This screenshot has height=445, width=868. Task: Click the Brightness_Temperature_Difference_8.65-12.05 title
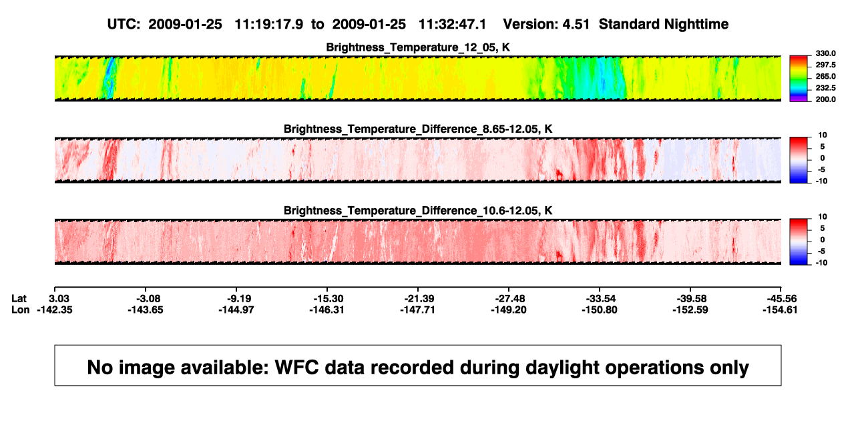tap(418, 129)
